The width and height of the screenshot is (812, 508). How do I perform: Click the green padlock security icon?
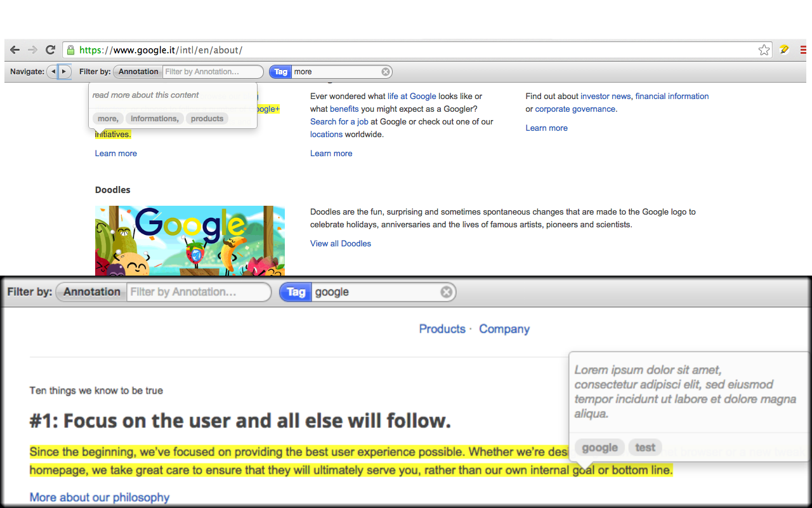coord(70,50)
